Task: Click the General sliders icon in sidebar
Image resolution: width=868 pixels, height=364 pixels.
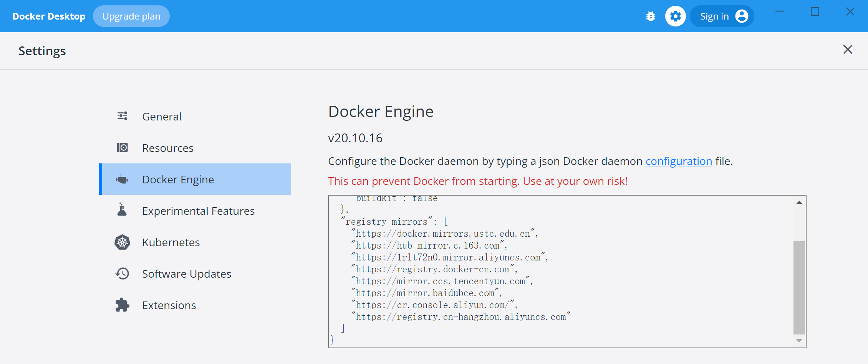Action: (x=122, y=116)
